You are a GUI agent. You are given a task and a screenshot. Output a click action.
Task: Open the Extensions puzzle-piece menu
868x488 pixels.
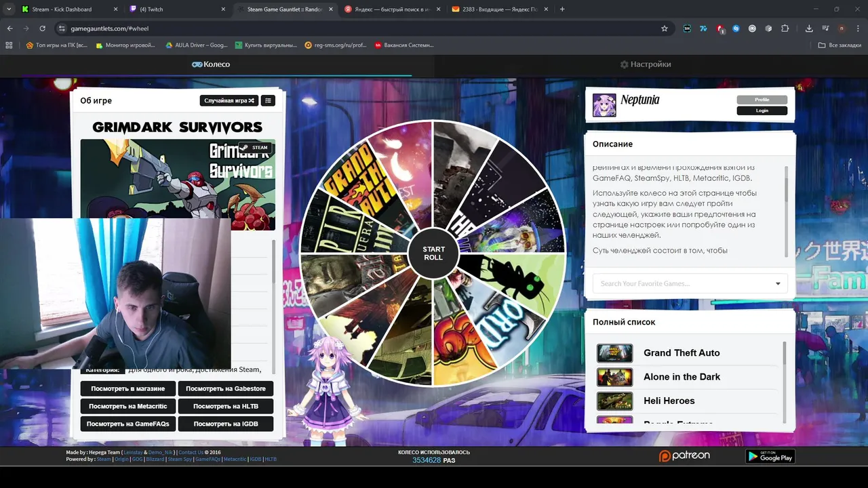coord(785,28)
